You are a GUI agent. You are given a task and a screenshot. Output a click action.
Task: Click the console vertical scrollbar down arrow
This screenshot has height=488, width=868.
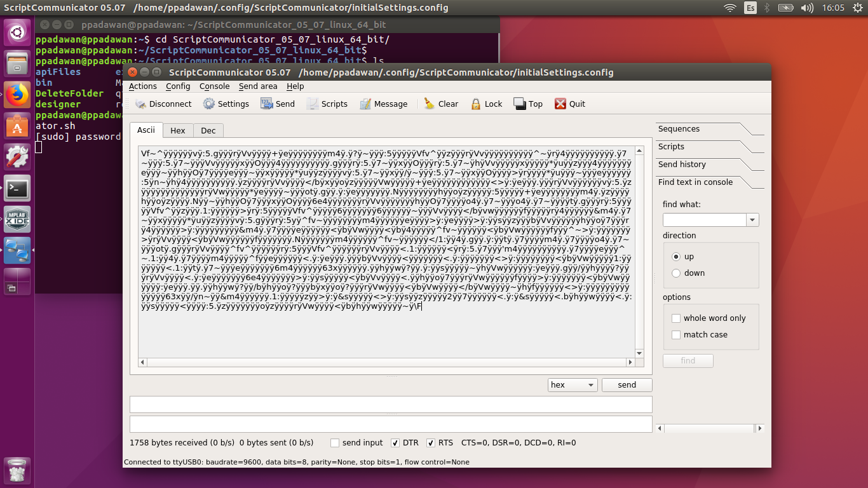[639, 353]
